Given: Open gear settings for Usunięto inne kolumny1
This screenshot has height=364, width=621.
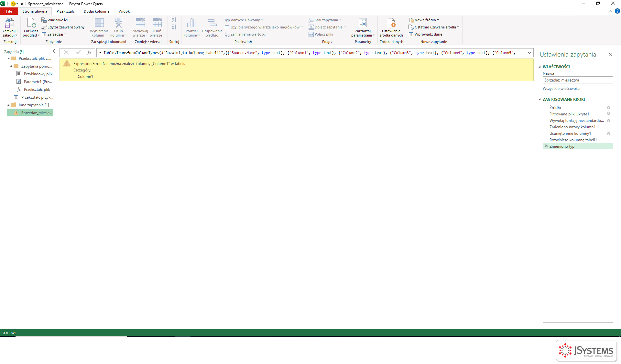Looking at the screenshot, I should point(608,133).
